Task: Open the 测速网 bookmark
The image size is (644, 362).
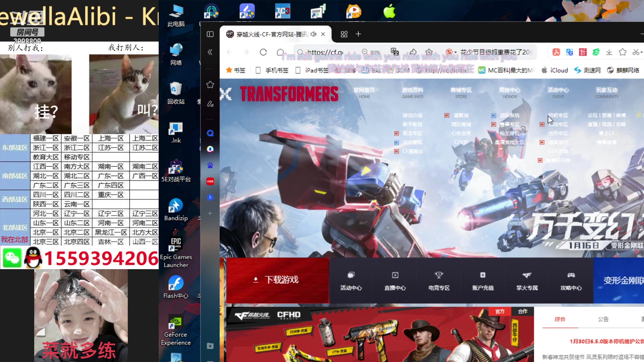Action: [587, 70]
